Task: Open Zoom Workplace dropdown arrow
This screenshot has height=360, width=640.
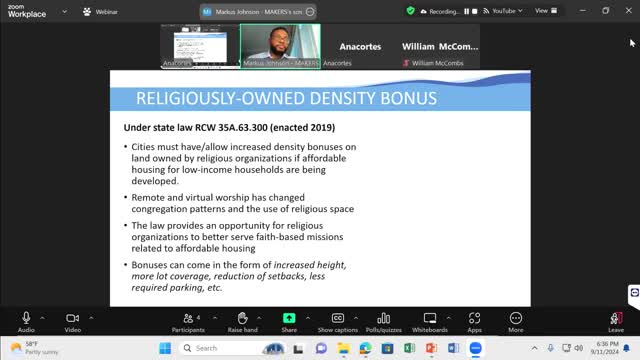Action: coord(64,12)
